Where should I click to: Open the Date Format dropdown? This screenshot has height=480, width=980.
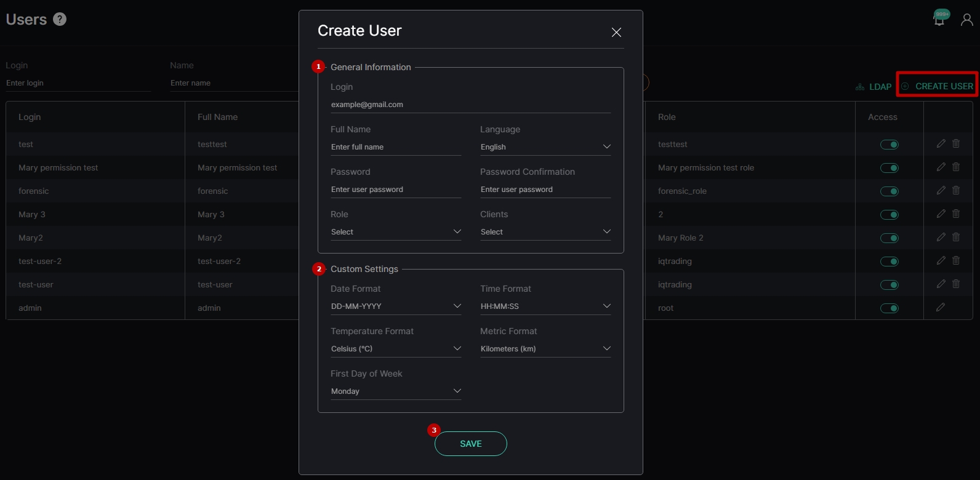(396, 306)
